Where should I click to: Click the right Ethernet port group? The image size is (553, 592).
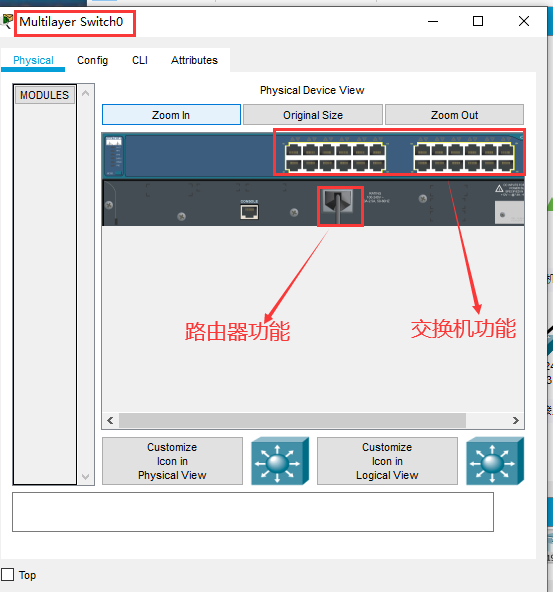pyautogui.click(x=464, y=157)
